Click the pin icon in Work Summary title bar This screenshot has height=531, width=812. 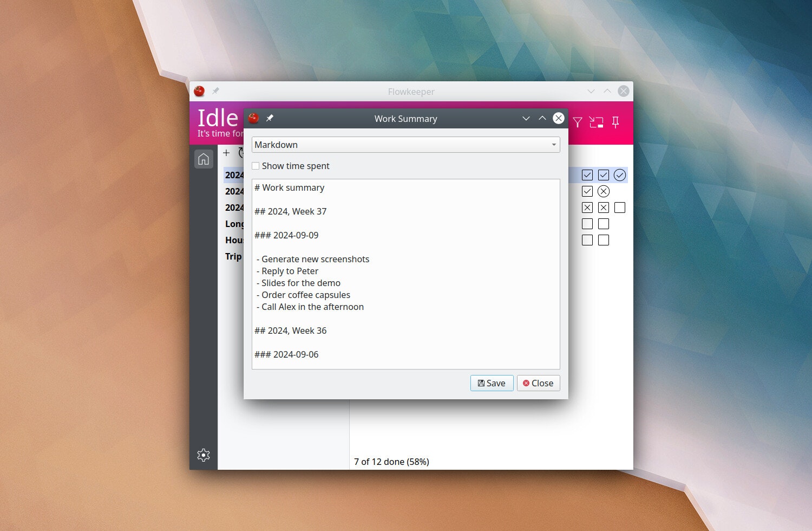click(270, 118)
